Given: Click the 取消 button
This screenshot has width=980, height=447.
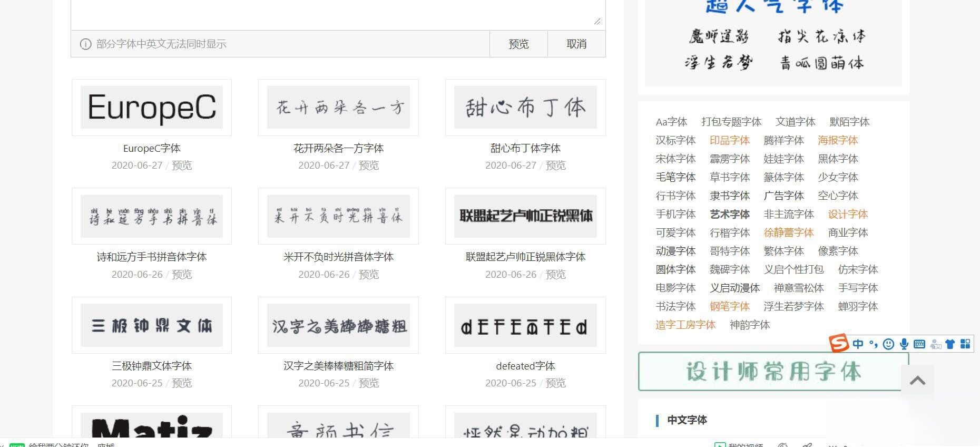Looking at the screenshot, I should (576, 44).
